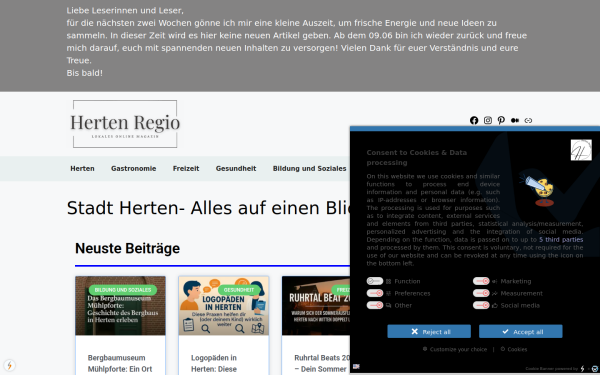Click the Herten Regio logo

pos(125,124)
